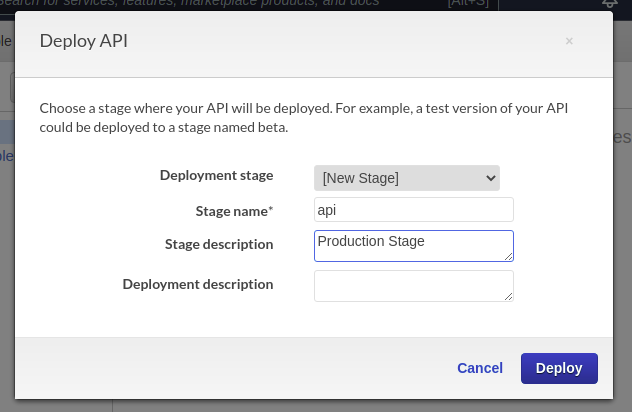
Task: Cancel the API deployment
Action: [x=480, y=368]
